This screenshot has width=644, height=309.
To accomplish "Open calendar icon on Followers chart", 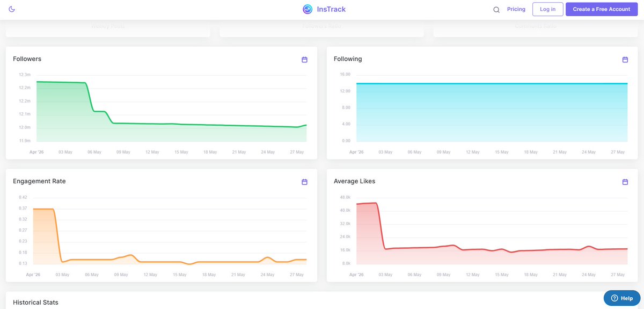I will click(x=304, y=60).
